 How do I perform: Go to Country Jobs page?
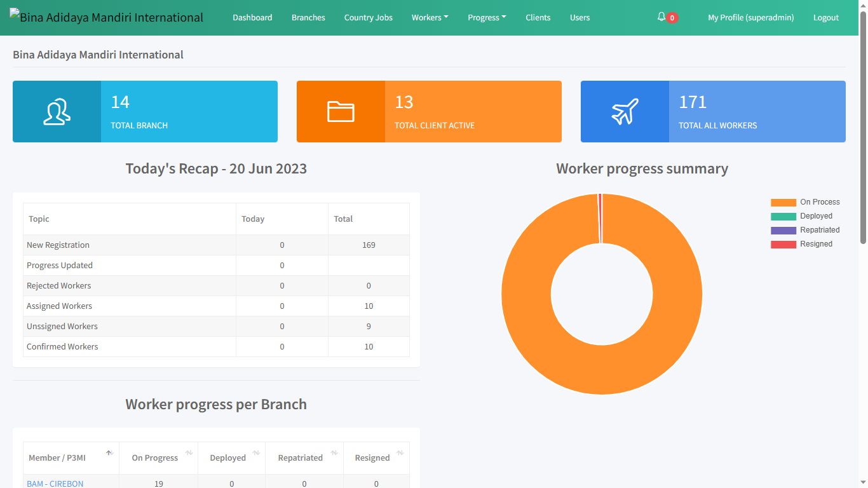[369, 18]
